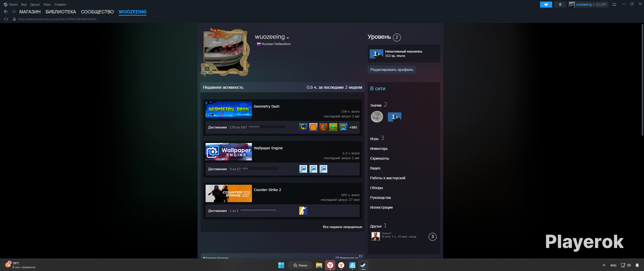Open the green spider Geometry Dash achievement
Viewport: 644px width, 271px height.
(x=333, y=127)
